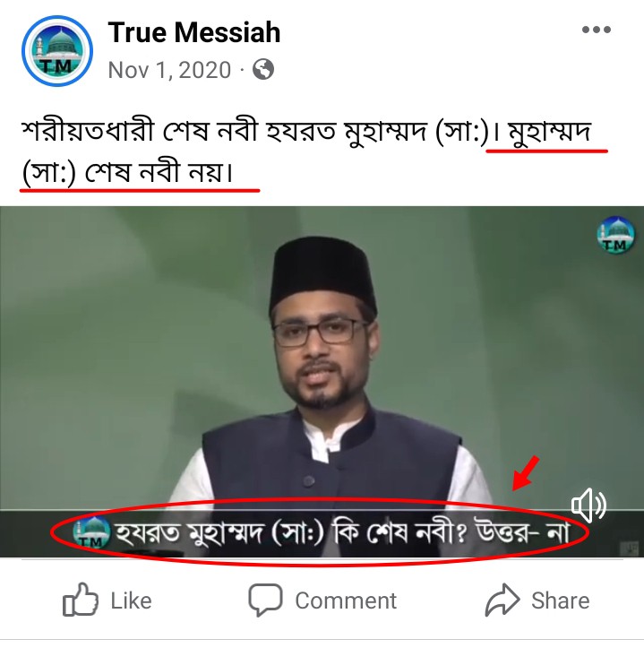Open the True Messiah page name
This screenshot has height=648, width=644.
(194, 32)
